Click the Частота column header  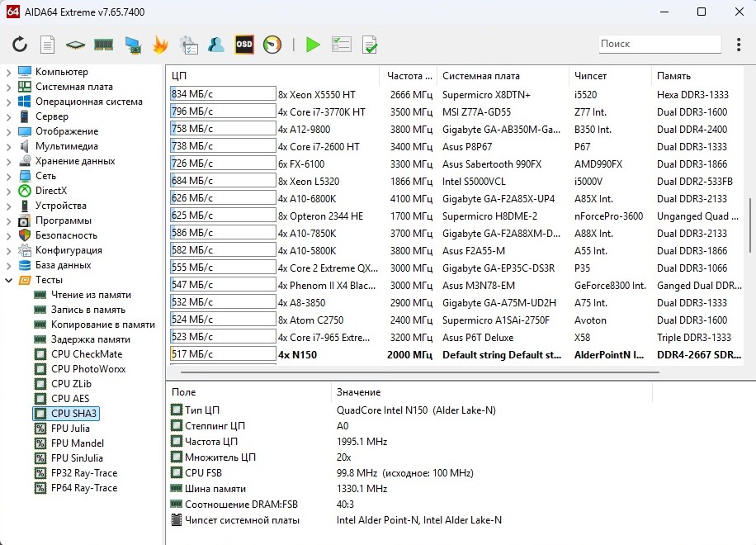408,76
